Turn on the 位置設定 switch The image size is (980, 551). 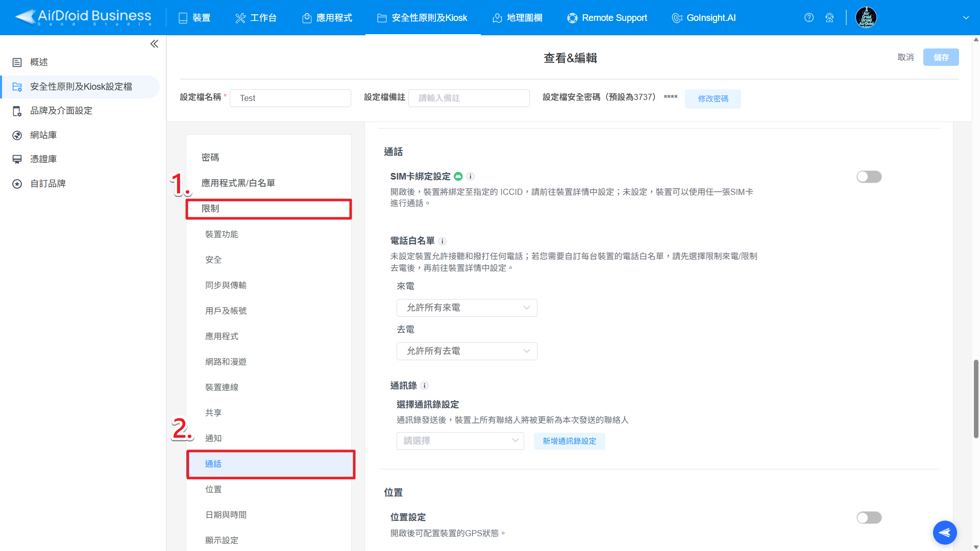click(869, 518)
